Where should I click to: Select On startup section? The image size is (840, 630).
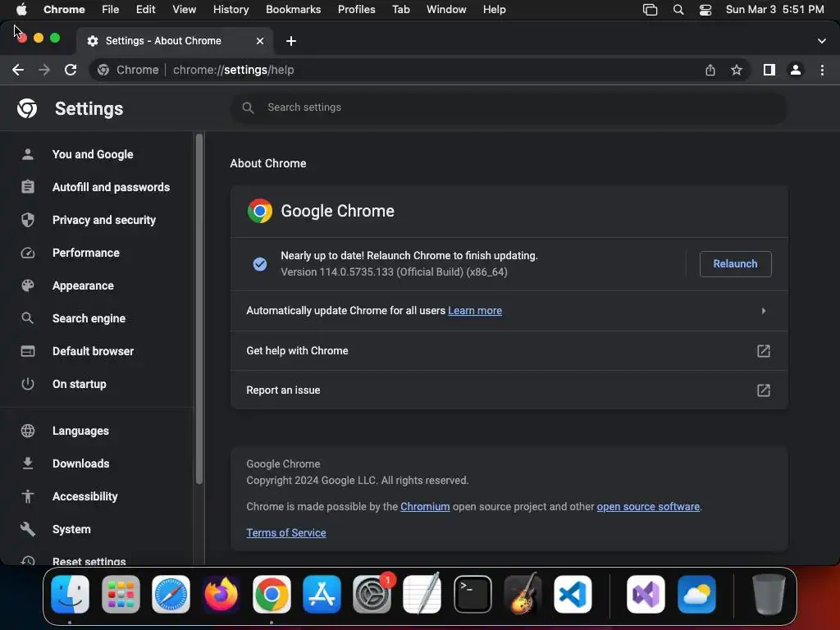pos(80,384)
